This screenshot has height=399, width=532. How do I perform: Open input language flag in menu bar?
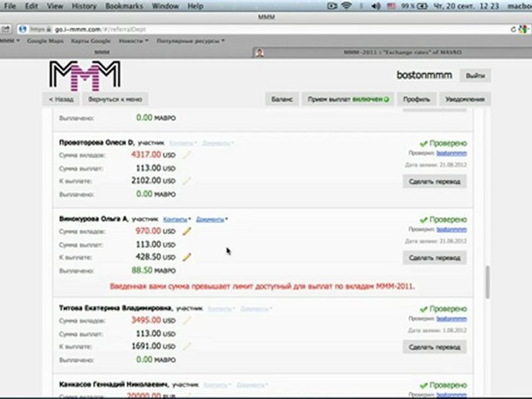391,6
